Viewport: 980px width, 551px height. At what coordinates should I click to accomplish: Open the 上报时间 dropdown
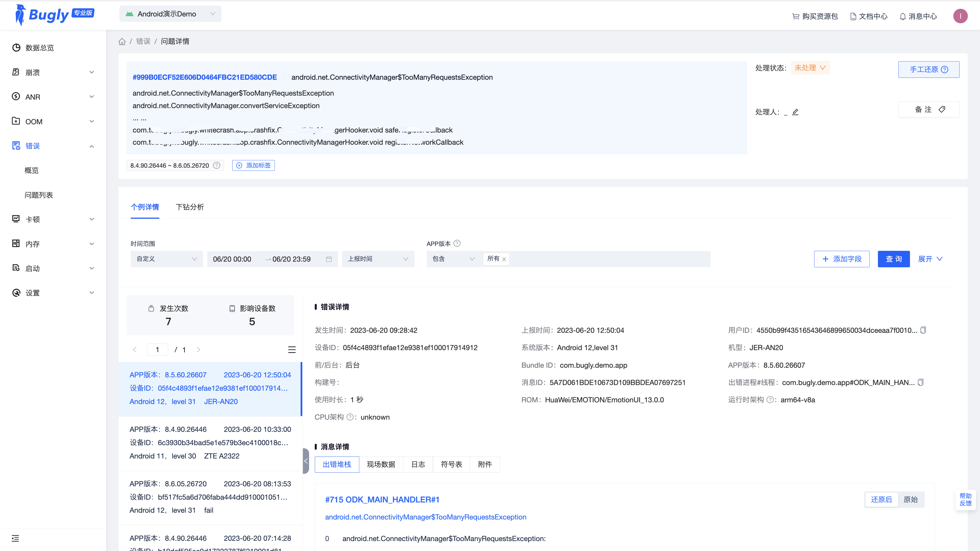[x=378, y=259]
